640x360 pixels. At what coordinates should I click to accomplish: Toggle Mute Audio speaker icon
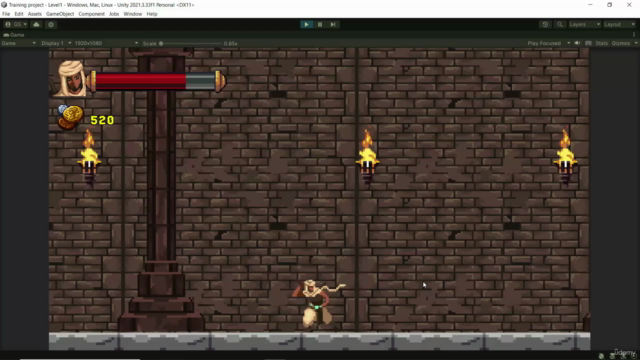coord(577,43)
